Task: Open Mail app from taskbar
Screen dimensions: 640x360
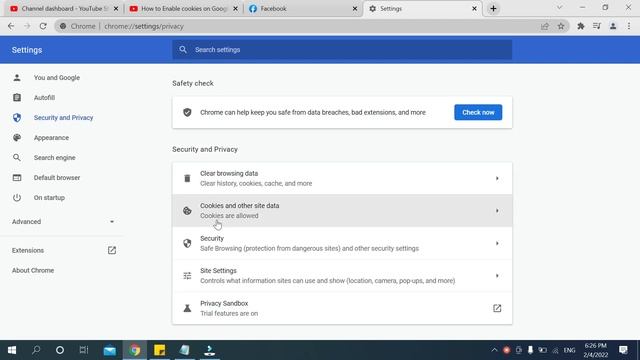Action: tap(109, 350)
